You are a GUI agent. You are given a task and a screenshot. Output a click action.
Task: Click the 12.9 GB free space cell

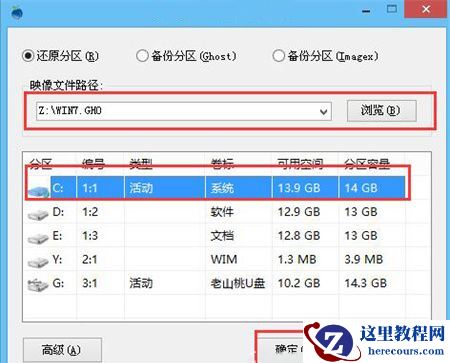point(299,212)
